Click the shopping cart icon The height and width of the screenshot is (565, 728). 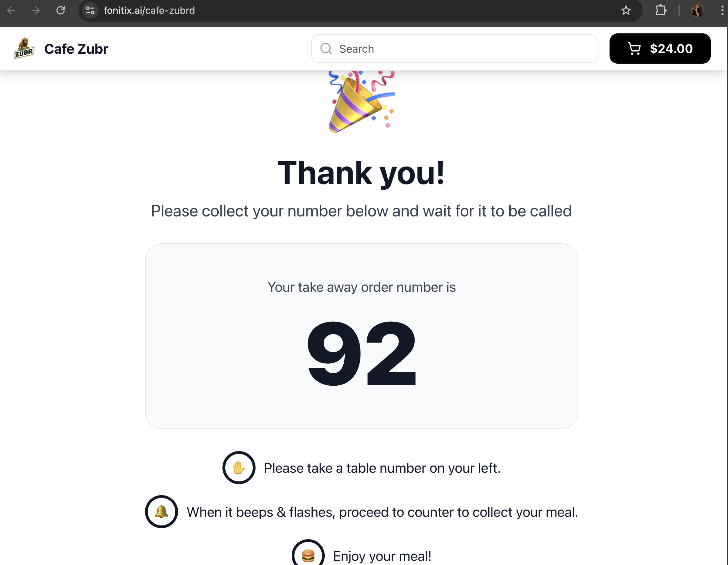(634, 49)
